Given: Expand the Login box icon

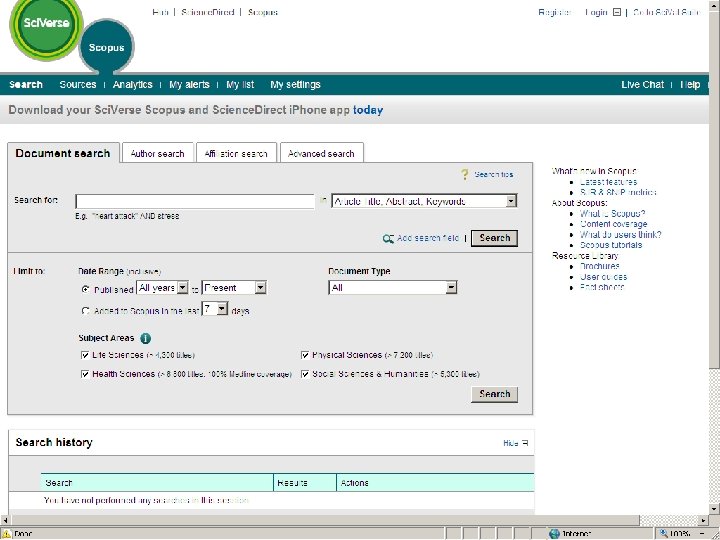Looking at the screenshot, I should 617,12.
